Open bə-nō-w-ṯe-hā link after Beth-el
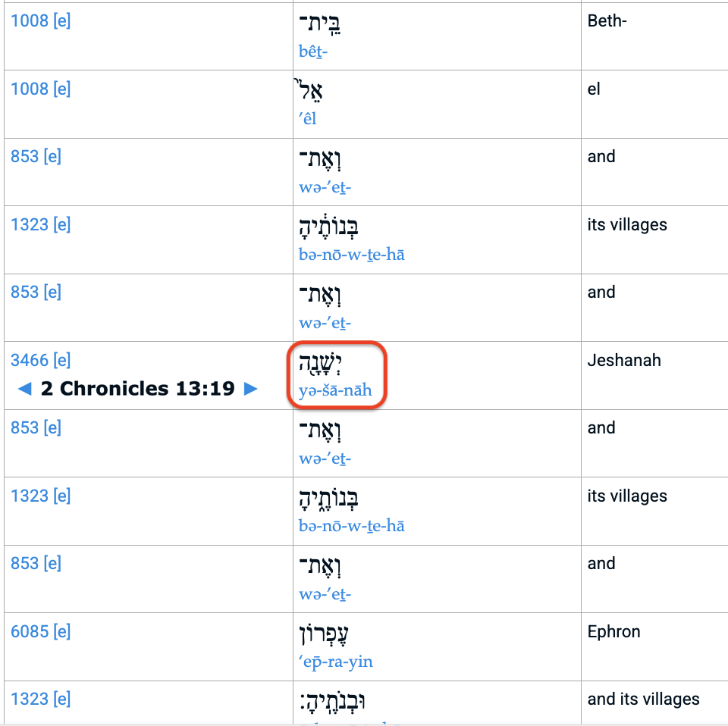This screenshot has width=728, height=726. click(x=351, y=254)
